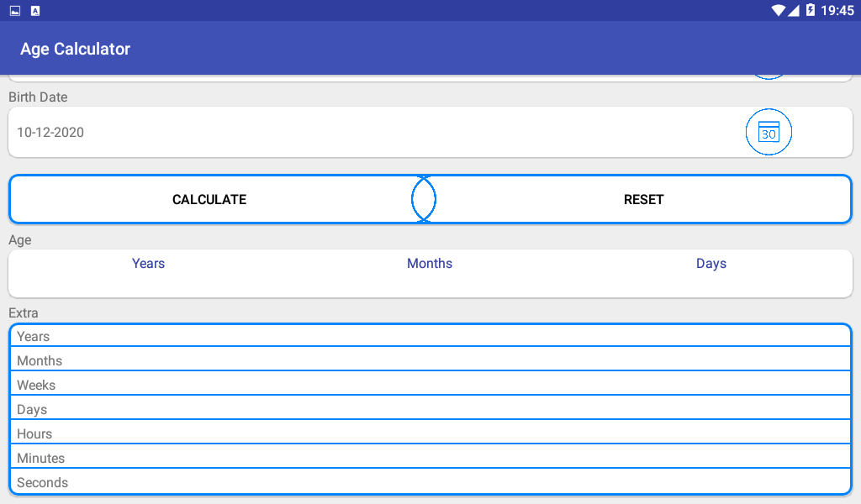Tap the Days label in Age box
The width and height of the screenshot is (861, 504).
pyautogui.click(x=711, y=264)
